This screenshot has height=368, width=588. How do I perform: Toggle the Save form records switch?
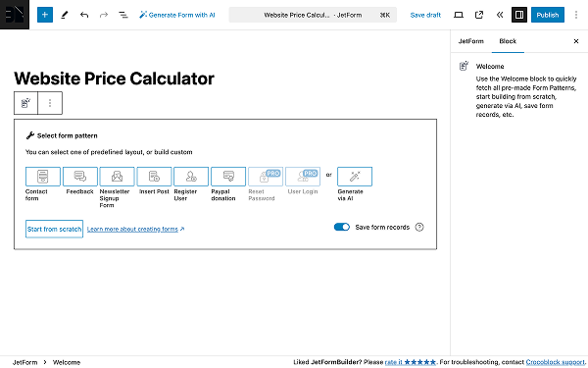(342, 228)
